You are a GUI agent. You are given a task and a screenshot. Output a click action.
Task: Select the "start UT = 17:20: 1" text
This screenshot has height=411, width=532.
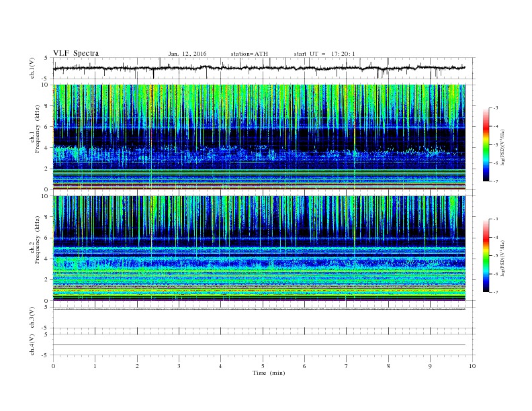[324, 54]
